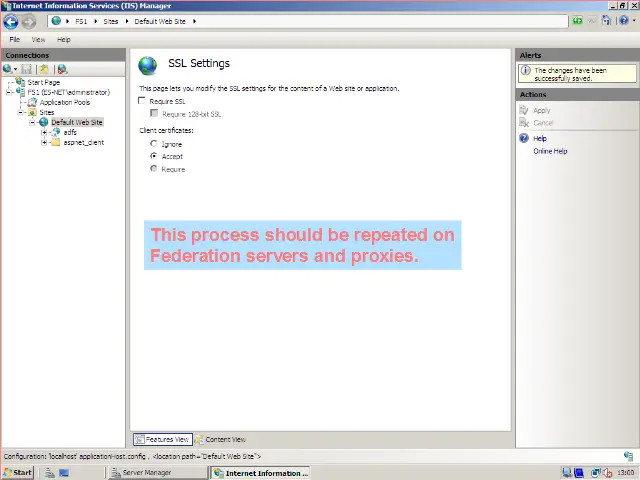640x480 pixels.
Task: Click the Up folder icon in Connections toolbar
Action: tap(44, 69)
